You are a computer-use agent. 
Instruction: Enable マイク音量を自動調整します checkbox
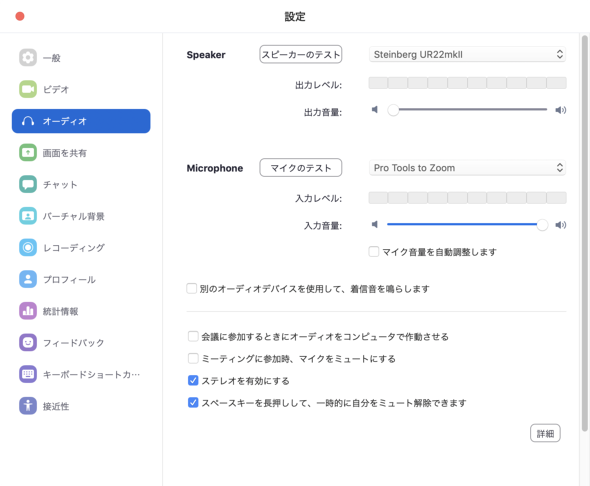pos(374,251)
